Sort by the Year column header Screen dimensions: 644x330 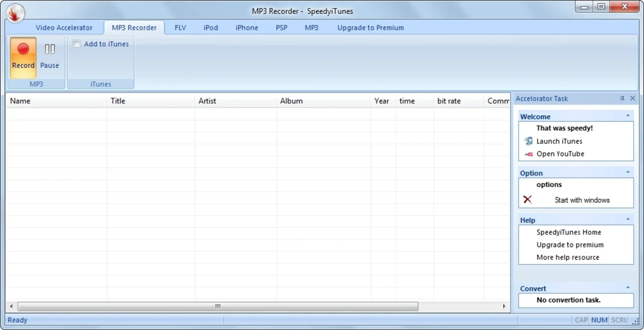[x=383, y=101]
